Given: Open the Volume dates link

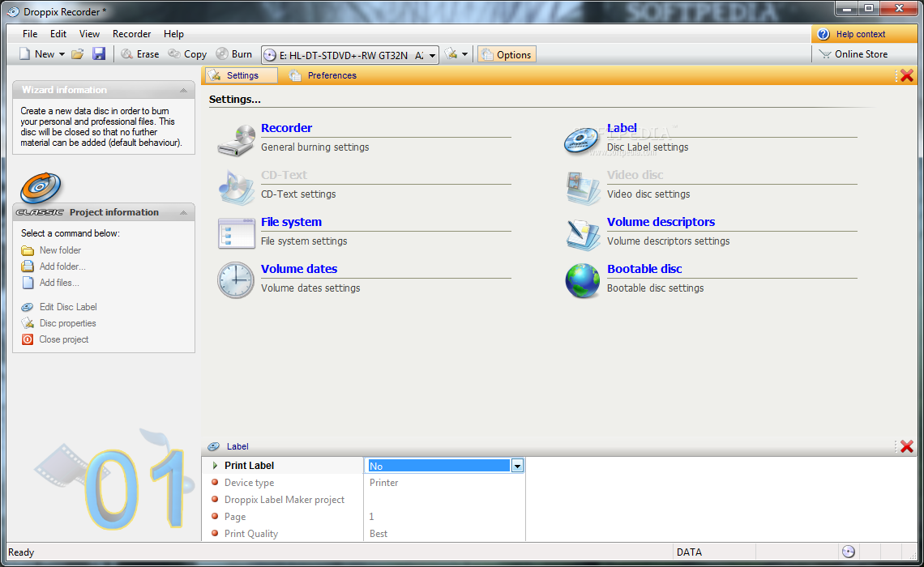Looking at the screenshot, I should (x=299, y=268).
